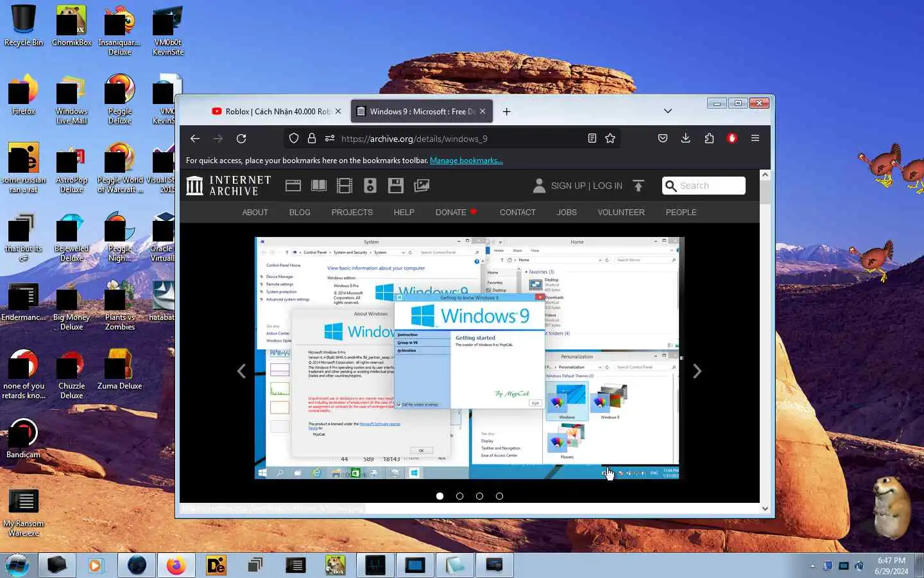Screen dimensions: 924x578
Task: Select the second carousel dot
Action: tap(459, 496)
